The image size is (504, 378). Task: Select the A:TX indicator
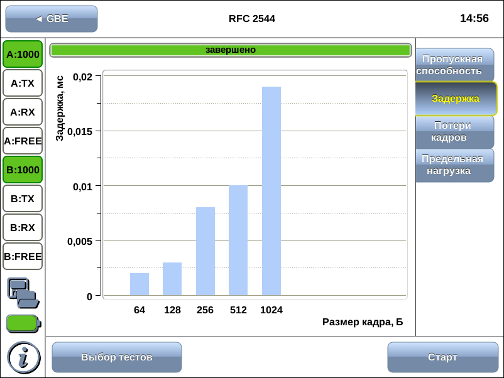click(x=23, y=83)
